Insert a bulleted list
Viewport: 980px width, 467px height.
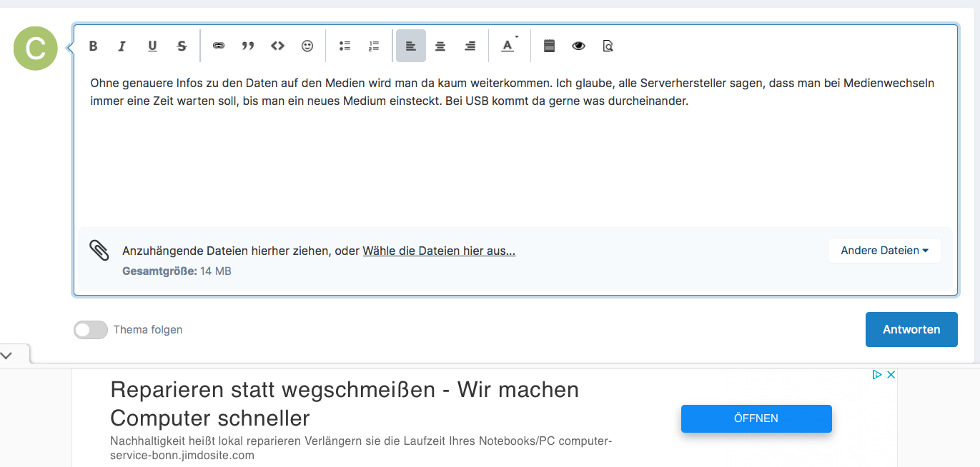(x=345, y=46)
